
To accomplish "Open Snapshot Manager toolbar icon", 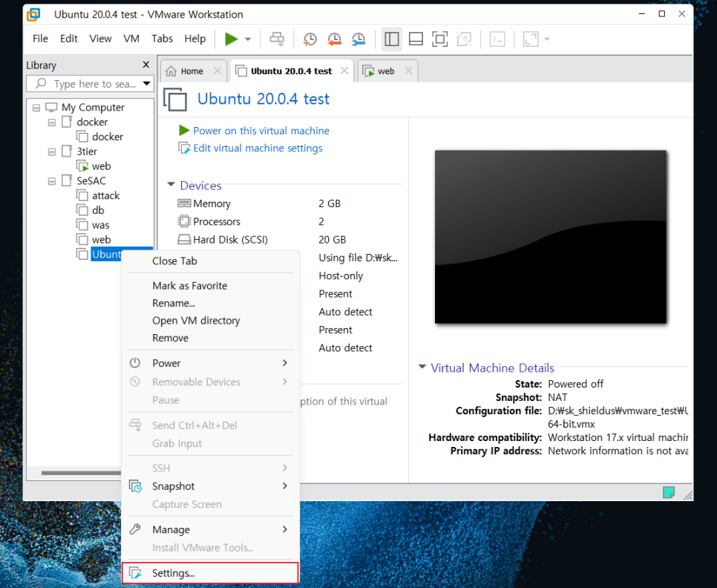I will 358,39.
